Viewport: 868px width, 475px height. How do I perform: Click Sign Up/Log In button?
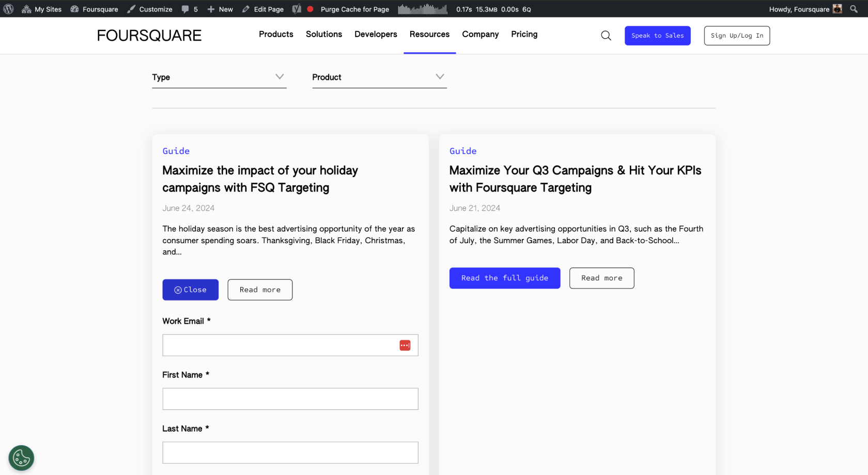737,36
